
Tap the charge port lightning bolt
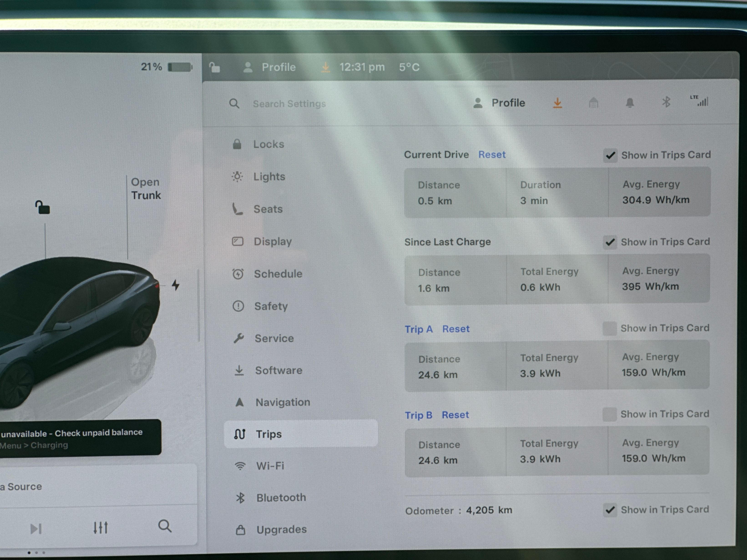point(175,285)
